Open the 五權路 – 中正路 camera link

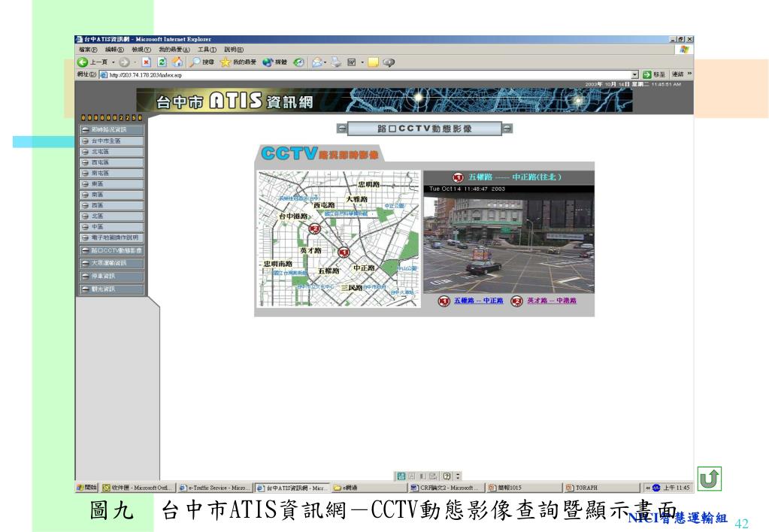point(477,301)
